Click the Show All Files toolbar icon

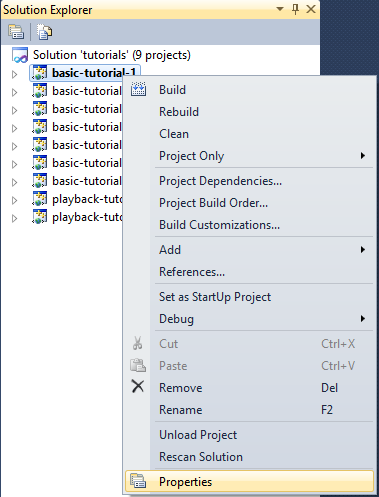tap(44, 32)
